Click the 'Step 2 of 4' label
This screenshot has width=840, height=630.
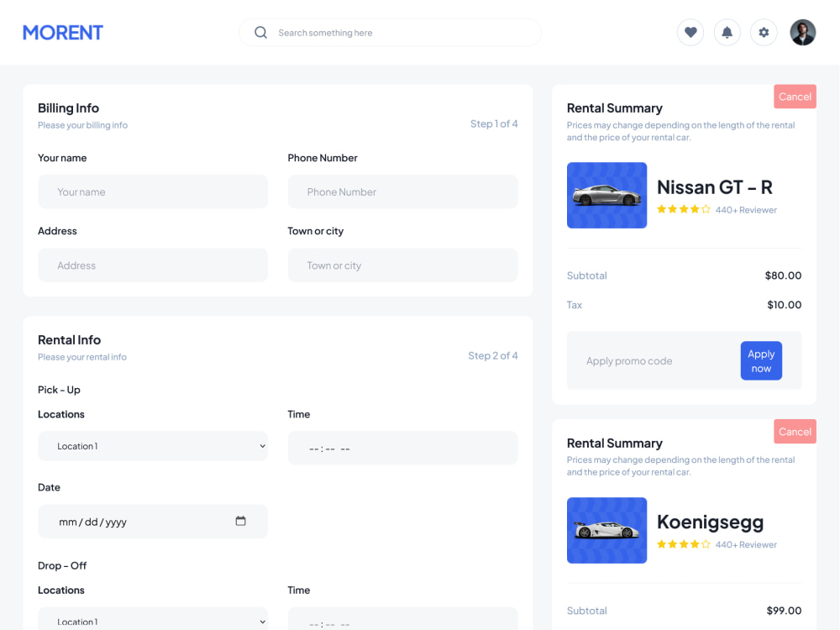coord(493,355)
